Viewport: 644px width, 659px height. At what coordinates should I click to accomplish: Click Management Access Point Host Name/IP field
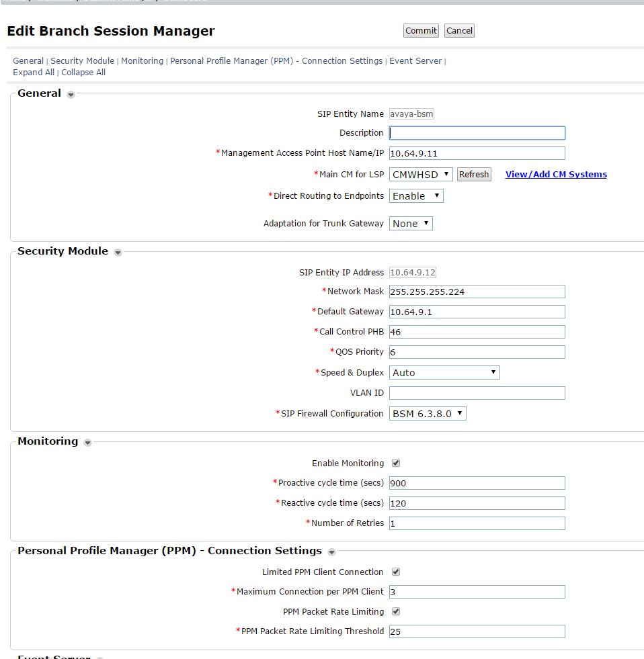(477, 153)
